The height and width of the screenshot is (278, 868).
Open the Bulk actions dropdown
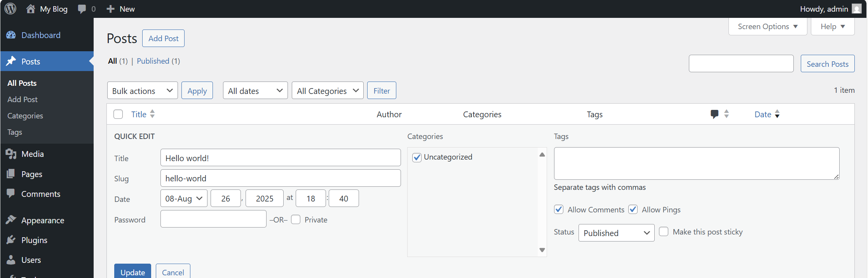[x=142, y=90]
